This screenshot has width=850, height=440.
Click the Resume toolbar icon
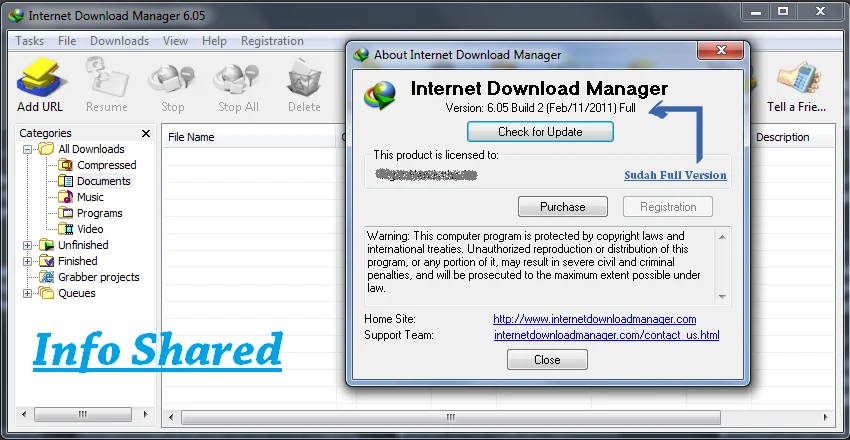pos(107,78)
